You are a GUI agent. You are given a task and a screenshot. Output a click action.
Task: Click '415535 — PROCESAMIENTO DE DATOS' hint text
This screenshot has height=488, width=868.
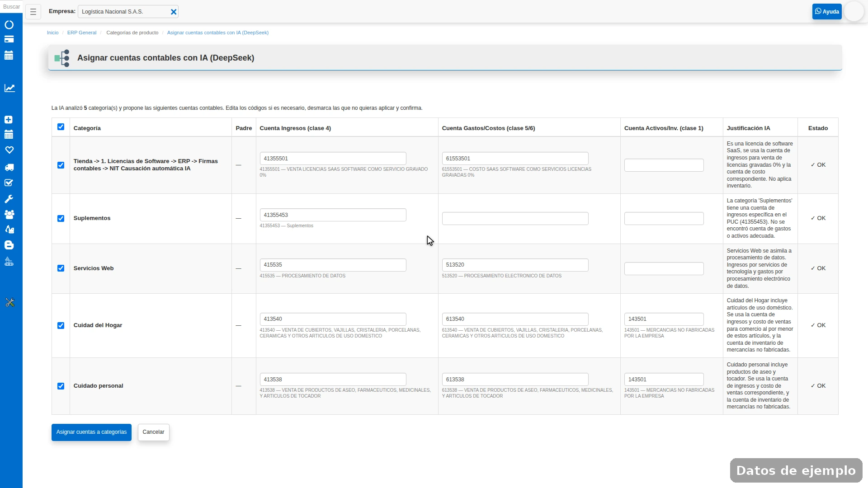click(302, 276)
